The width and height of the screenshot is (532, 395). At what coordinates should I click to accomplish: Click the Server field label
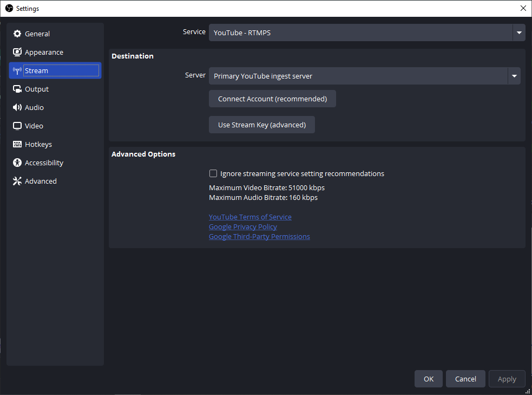click(x=195, y=75)
